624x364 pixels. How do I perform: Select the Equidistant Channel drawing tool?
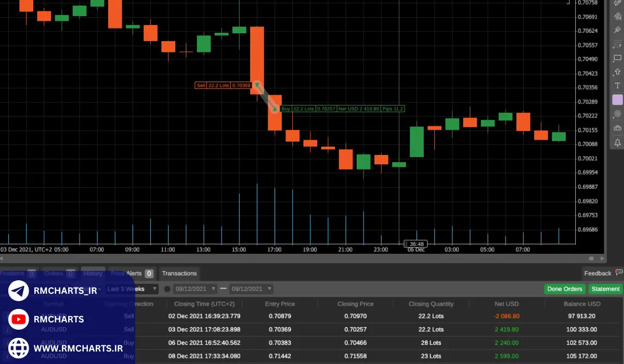pos(617,16)
